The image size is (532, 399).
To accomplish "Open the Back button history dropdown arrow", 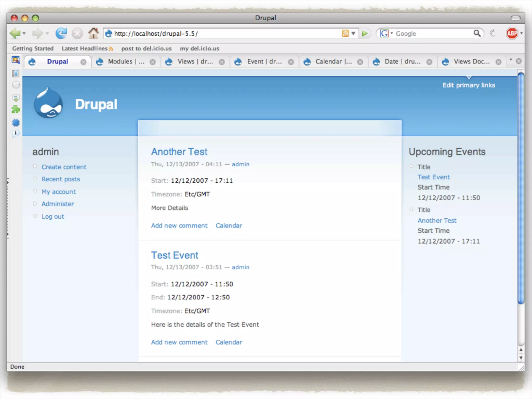I will (x=24, y=34).
